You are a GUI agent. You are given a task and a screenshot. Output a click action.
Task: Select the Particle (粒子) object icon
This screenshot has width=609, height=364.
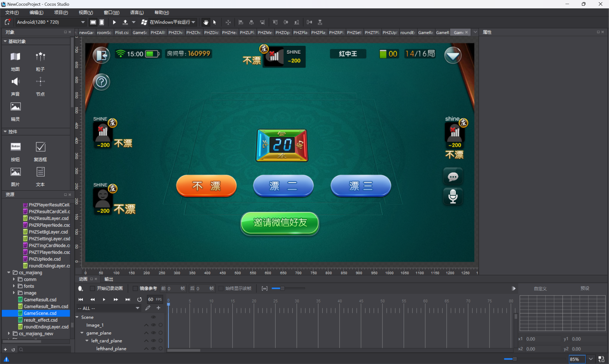coord(40,57)
